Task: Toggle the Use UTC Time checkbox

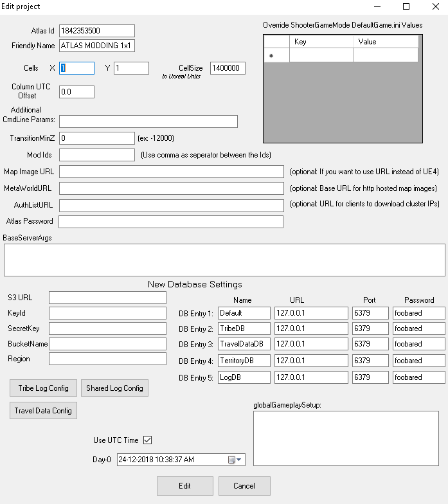Action: [148, 440]
